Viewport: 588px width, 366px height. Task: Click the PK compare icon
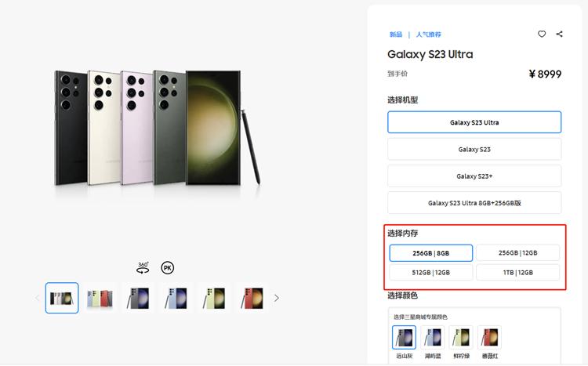(x=167, y=267)
